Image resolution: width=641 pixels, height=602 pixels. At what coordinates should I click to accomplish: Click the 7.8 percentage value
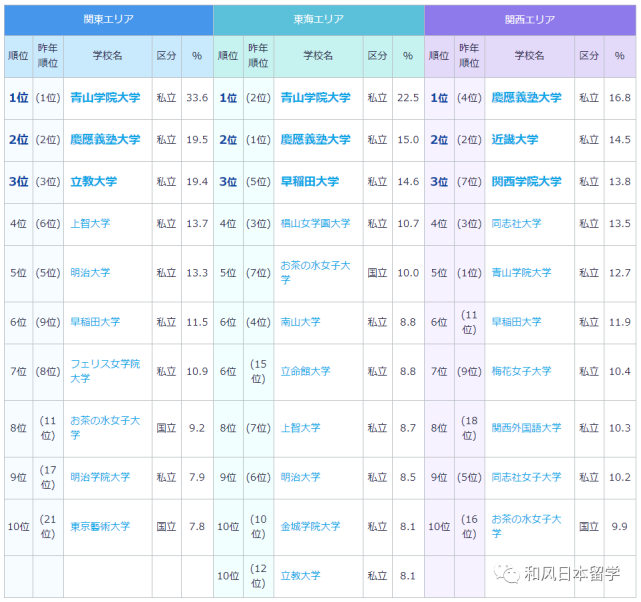197,527
